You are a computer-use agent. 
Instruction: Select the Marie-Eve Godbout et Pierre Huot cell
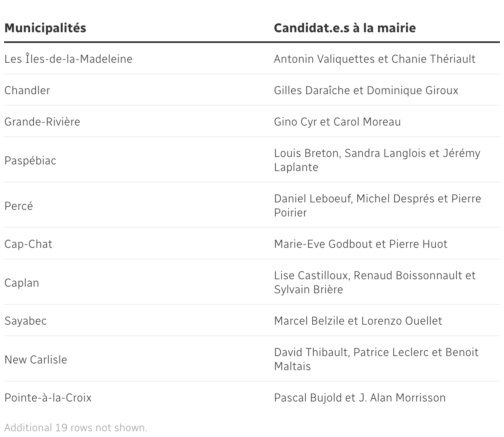click(361, 244)
